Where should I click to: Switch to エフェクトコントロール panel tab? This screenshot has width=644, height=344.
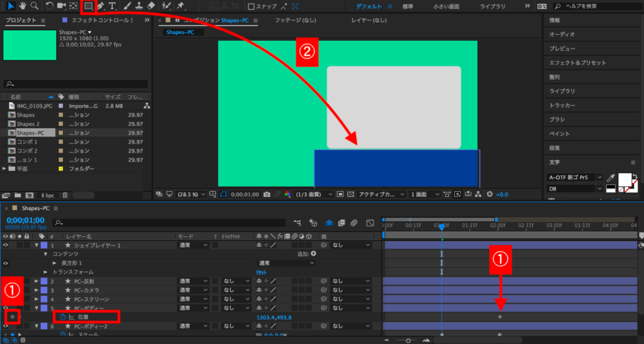103,21
